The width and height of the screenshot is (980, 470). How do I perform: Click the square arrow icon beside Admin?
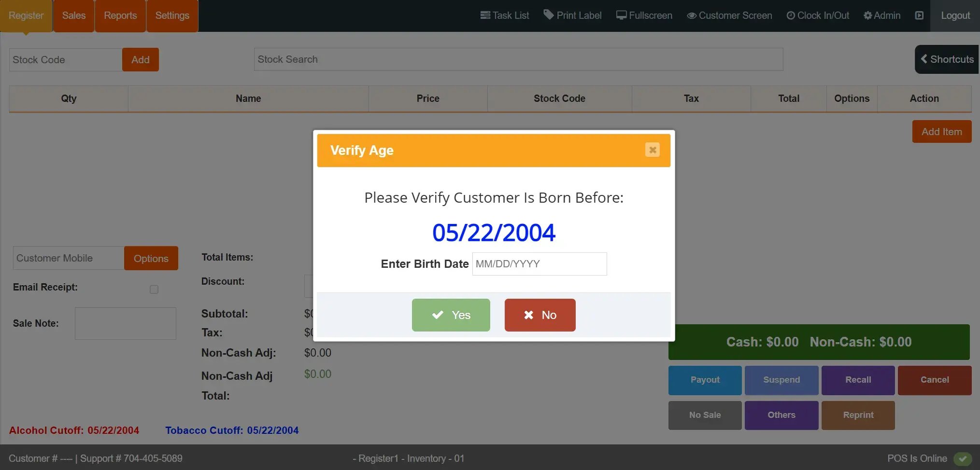pos(919,15)
